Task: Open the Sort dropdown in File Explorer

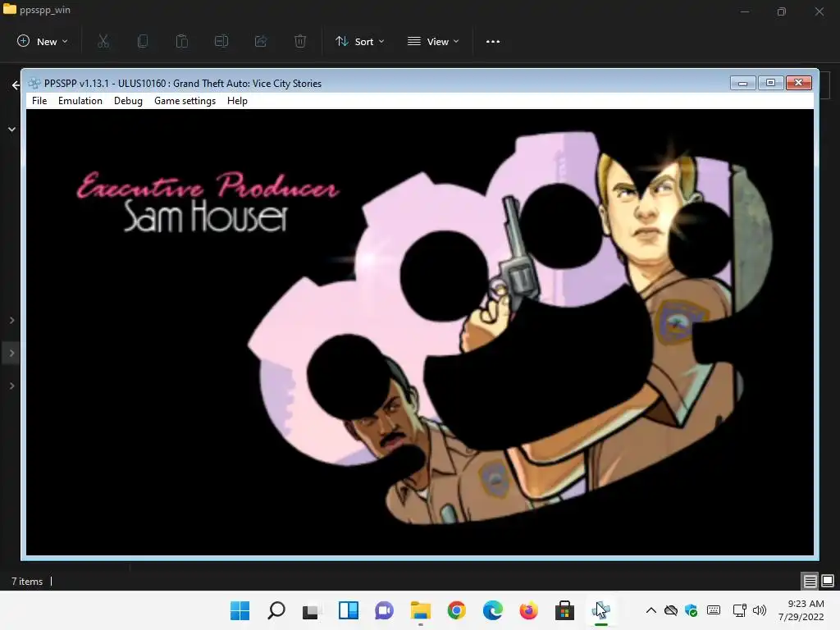Action: [359, 41]
